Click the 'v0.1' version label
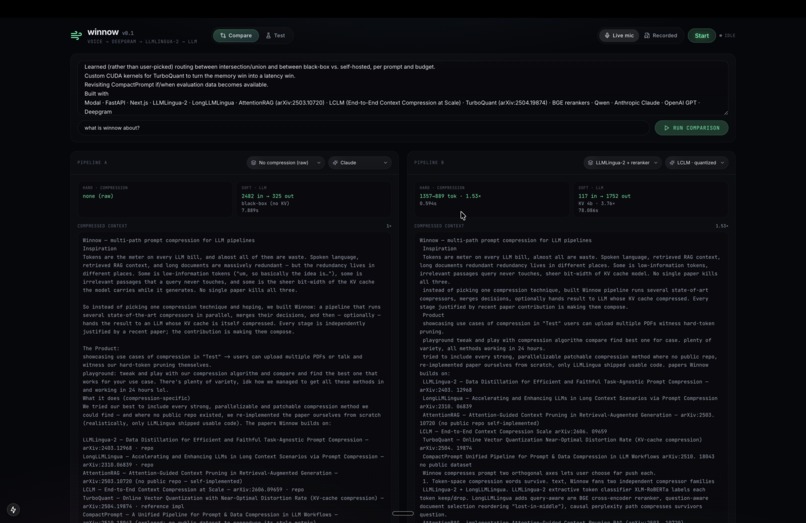 point(128,33)
